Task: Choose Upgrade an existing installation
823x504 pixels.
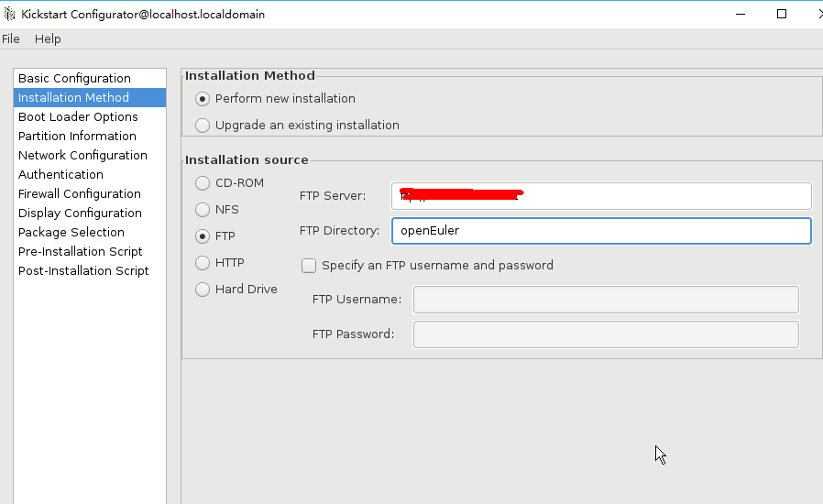Action: point(203,126)
